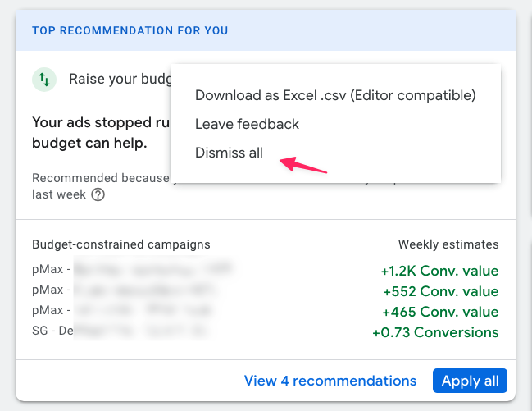532x411 pixels.
Task: Click the Apply all button
Action: [x=470, y=381]
